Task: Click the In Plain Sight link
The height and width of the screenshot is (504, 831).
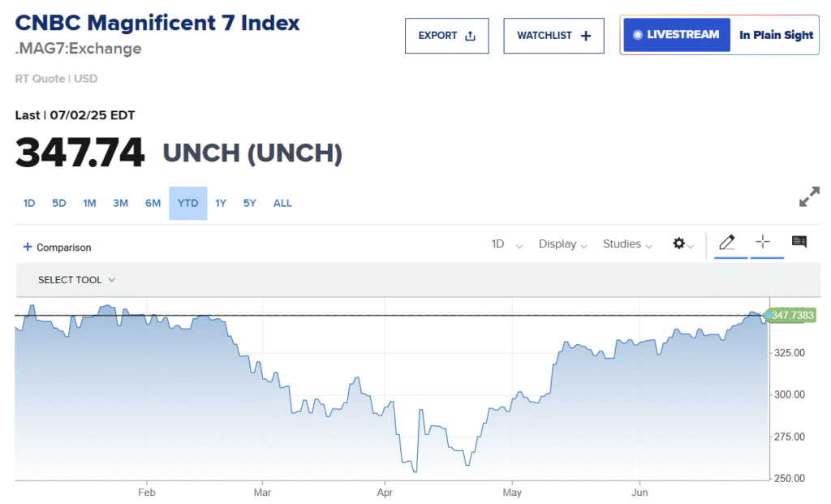Action: [x=776, y=35]
